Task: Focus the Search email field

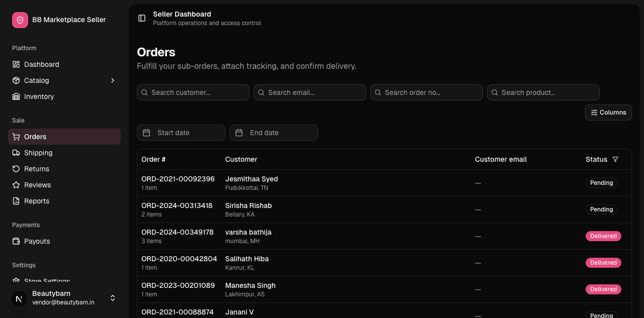Action: tap(310, 92)
